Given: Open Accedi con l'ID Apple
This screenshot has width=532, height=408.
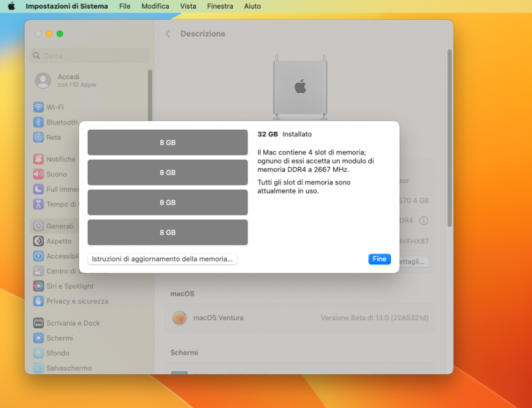Looking at the screenshot, I should (x=77, y=81).
